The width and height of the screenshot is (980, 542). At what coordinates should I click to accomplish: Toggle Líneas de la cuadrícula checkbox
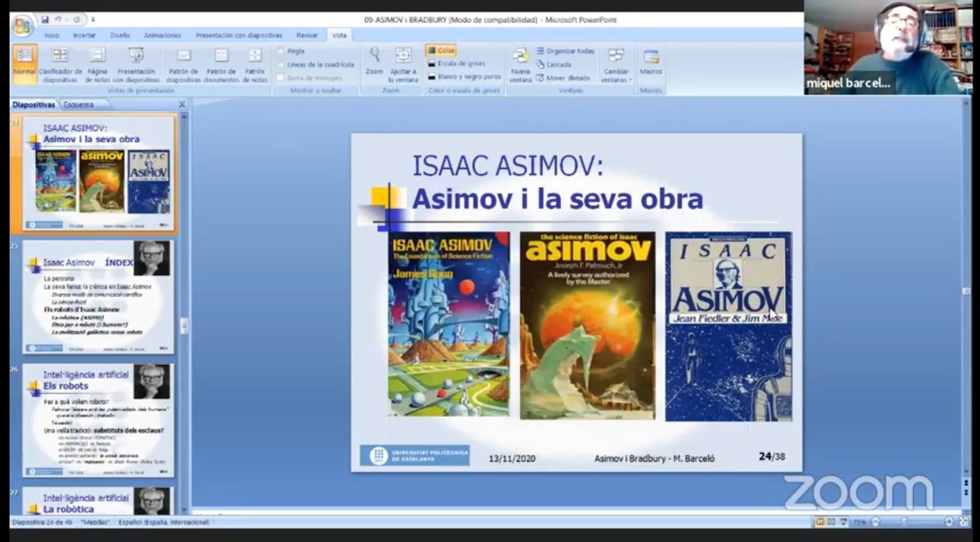[x=315, y=64]
